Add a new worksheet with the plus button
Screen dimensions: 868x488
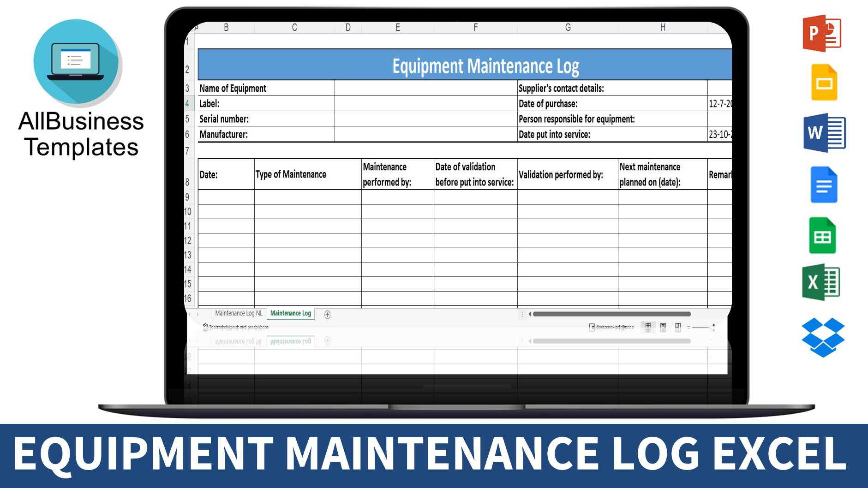(x=327, y=315)
